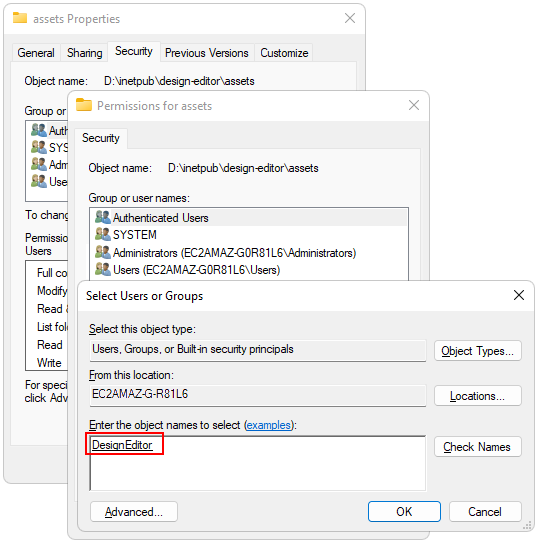This screenshot has height=543, width=538.
Task: Open the Locations... dialog
Action: coord(477,395)
